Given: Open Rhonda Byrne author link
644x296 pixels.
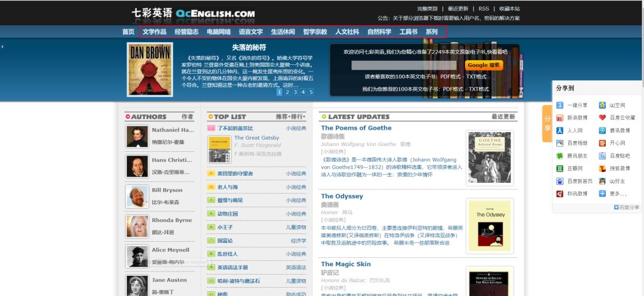Looking at the screenshot, I should click(x=172, y=220).
